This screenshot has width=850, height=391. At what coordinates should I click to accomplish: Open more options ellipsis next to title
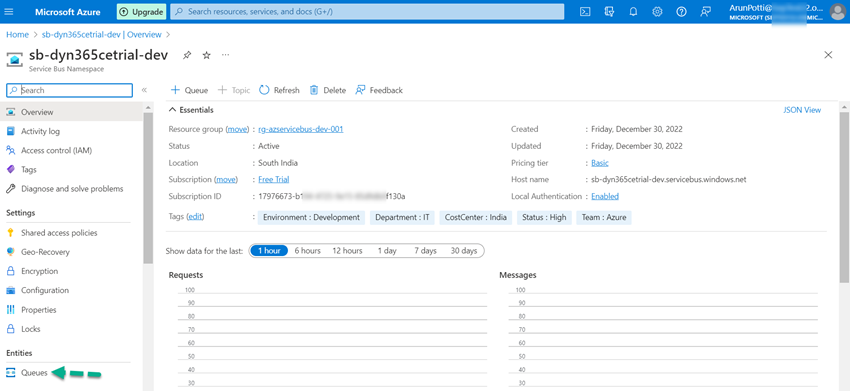(x=226, y=55)
